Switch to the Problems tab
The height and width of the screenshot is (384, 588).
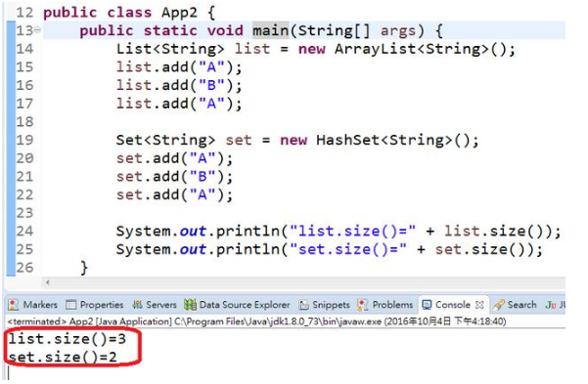pos(385,305)
